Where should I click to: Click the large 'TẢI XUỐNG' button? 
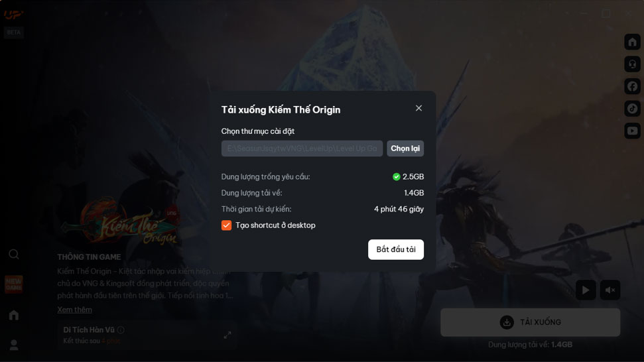coord(530,322)
